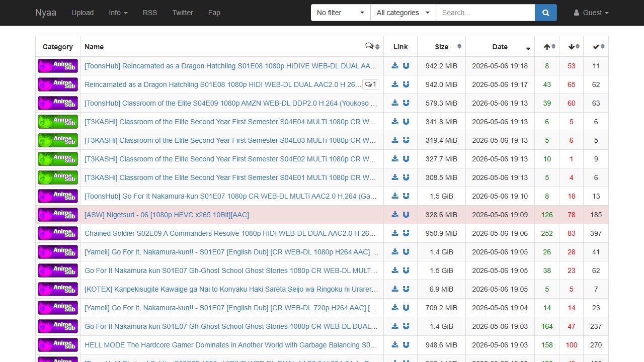Open ToonsHub Go For It Nakamura-kun S01E07 link
Screen dimensions: 644x362
(231, 196)
